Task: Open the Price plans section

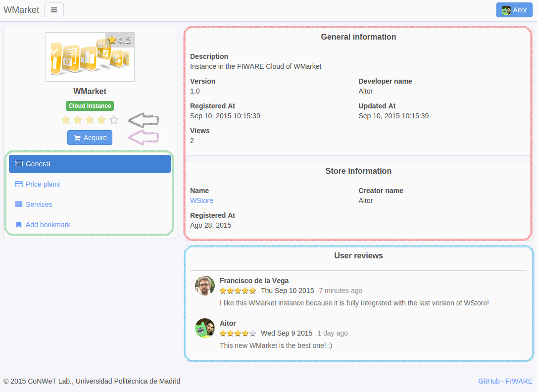Action: [43, 184]
